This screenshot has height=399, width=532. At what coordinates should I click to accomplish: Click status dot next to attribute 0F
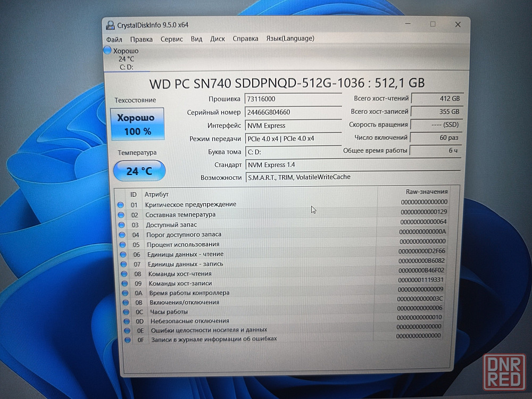click(x=127, y=339)
